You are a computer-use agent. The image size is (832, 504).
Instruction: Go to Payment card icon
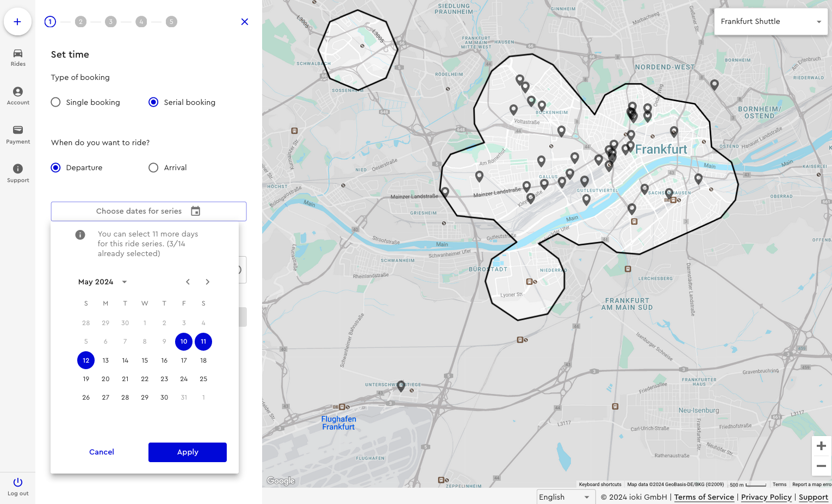[x=18, y=130]
